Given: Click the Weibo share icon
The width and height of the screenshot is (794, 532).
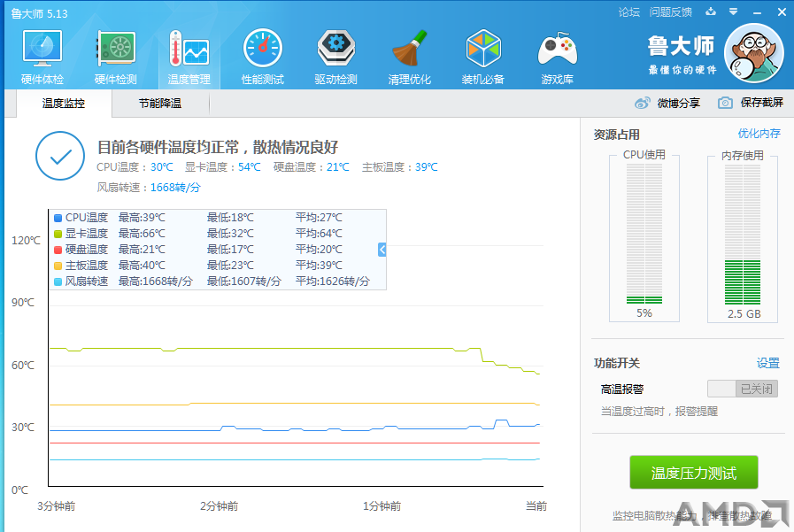Looking at the screenshot, I should (642, 104).
